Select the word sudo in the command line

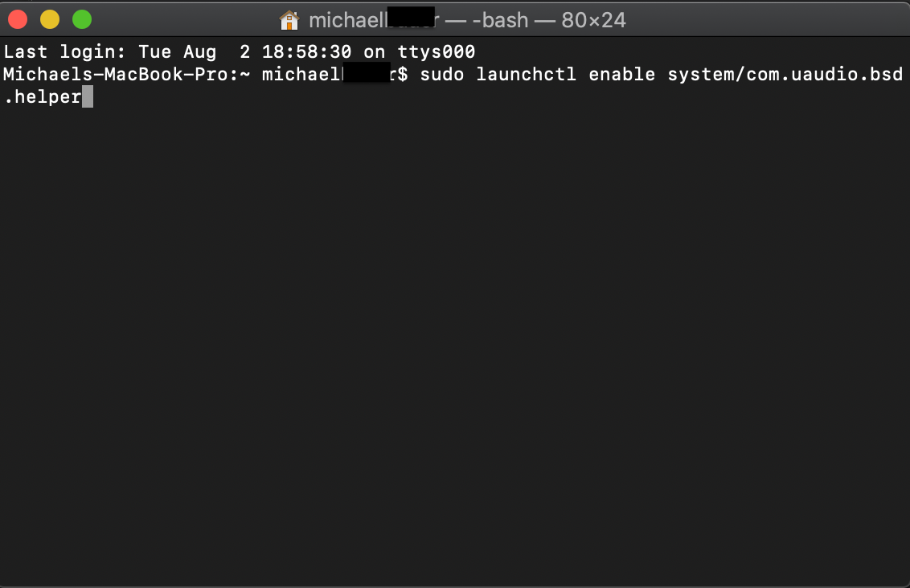click(x=441, y=74)
